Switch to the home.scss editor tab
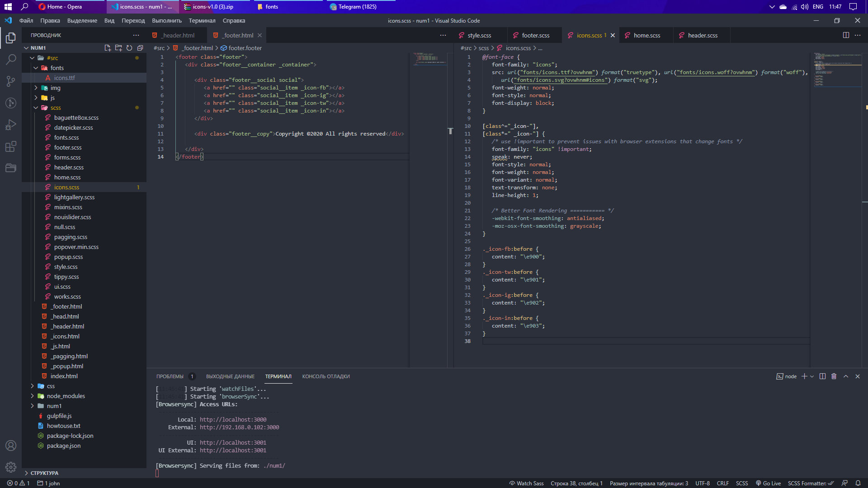The width and height of the screenshot is (868, 488). pos(646,35)
